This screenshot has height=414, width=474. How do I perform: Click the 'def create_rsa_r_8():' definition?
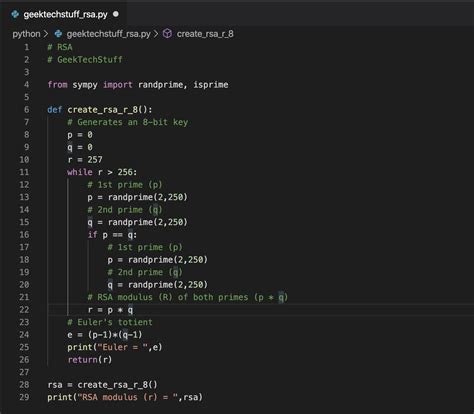[x=100, y=110]
